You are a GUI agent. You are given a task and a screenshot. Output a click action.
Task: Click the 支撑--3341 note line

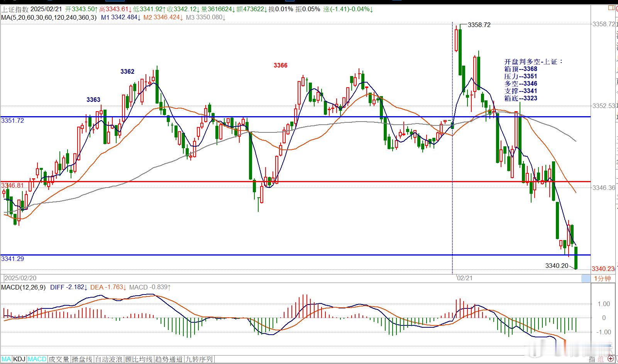521,91
